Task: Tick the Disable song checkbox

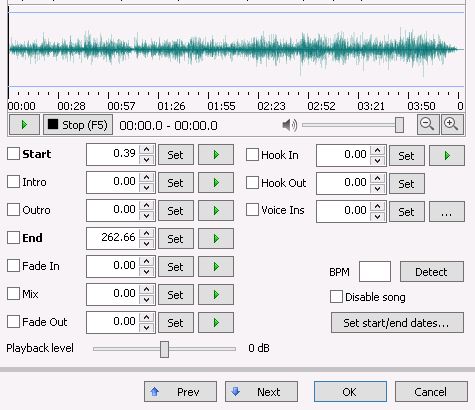Action: 336,297
